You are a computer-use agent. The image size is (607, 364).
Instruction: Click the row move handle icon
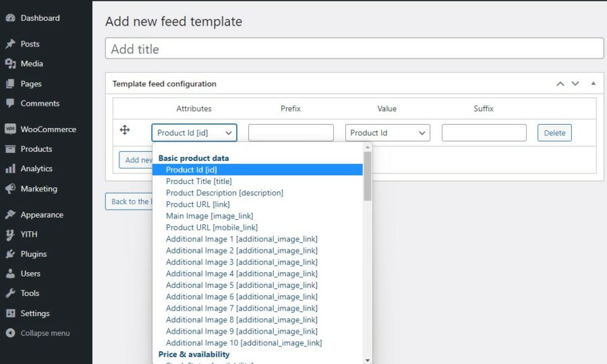coord(125,130)
